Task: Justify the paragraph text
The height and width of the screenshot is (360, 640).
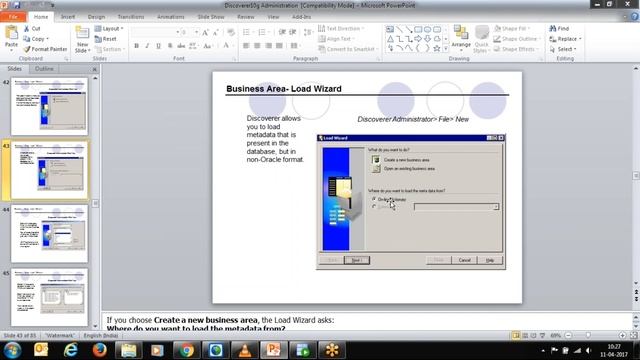Action: (x=279, y=46)
